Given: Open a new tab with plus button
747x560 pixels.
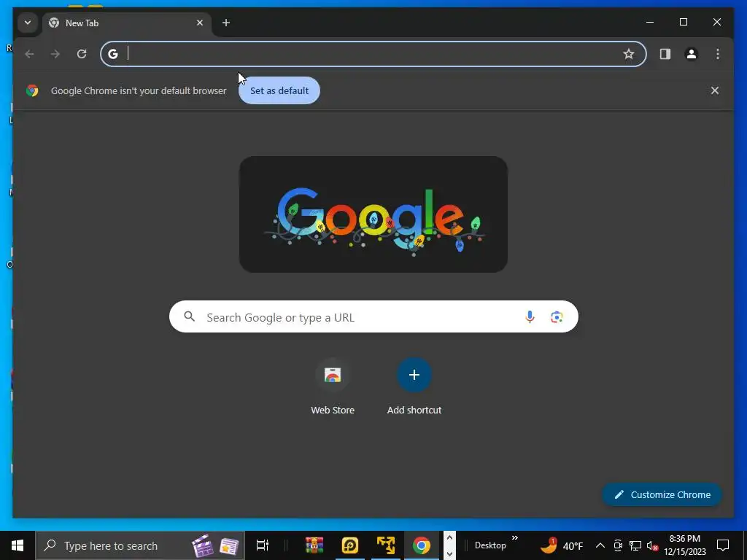Looking at the screenshot, I should (x=226, y=23).
